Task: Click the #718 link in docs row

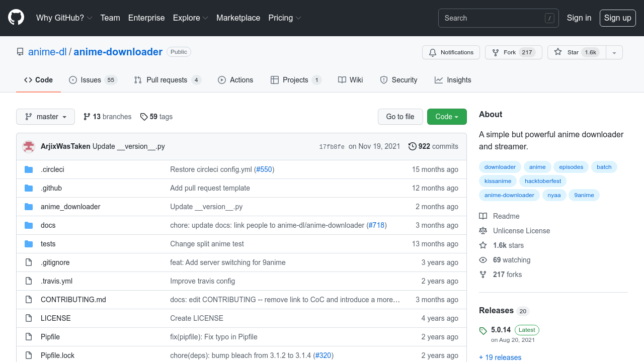Action: pyautogui.click(x=376, y=225)
